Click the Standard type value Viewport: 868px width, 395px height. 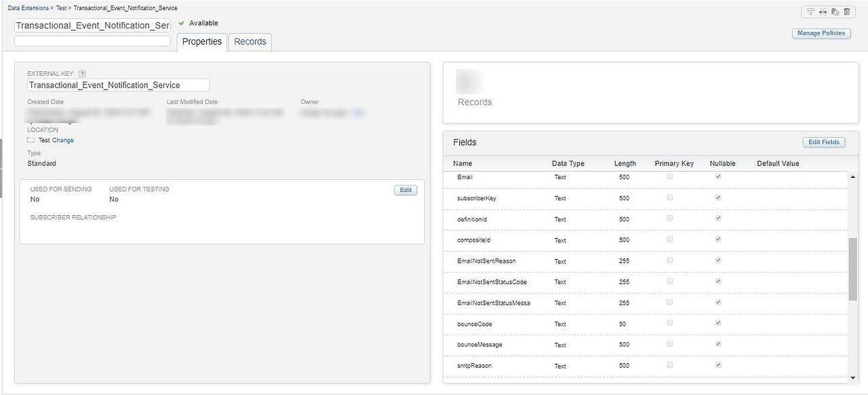[41, 164]
